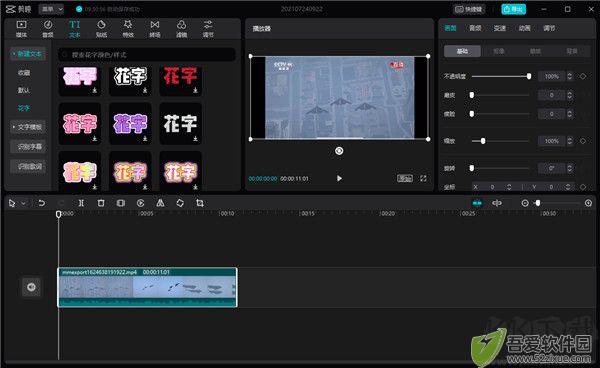Zoom out the timeline with minus icon
Image resolution: width=600 pixels, height=368 pixels.
click(525, 204)
